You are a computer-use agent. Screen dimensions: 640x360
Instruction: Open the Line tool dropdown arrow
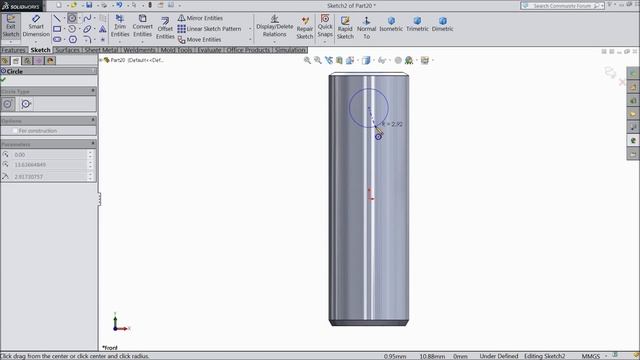(64, 18)
